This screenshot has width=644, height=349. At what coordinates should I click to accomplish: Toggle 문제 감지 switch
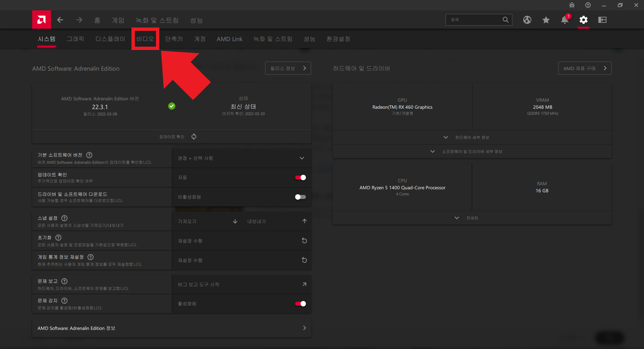click(301, 304)
